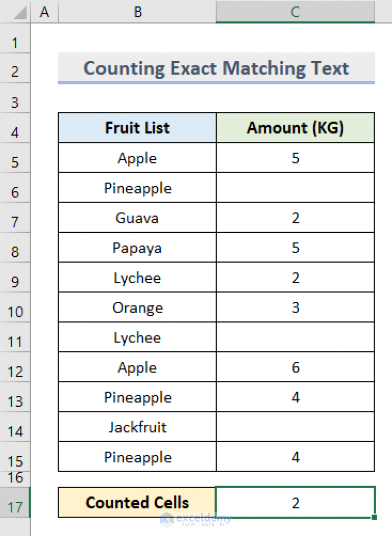Image resolution: width=392 pixels, height=536 pixels.
Task: Click the Orange cell
Action: 137,308
